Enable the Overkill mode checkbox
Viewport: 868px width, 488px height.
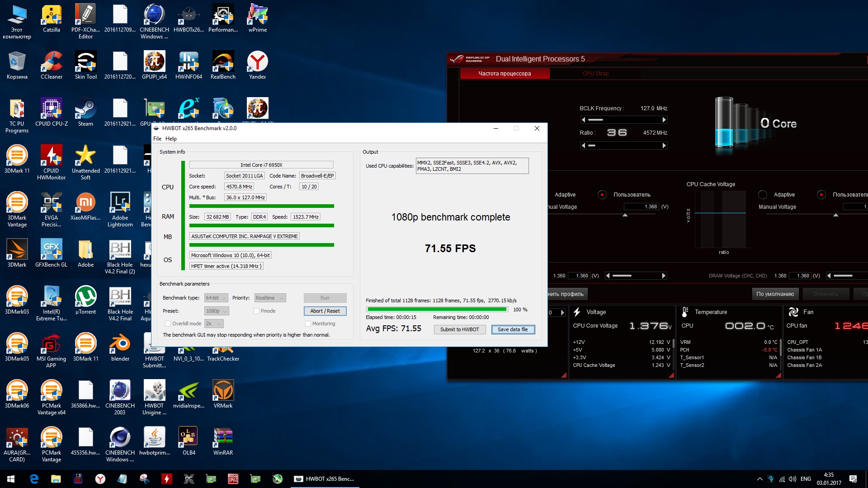[168, 324]
